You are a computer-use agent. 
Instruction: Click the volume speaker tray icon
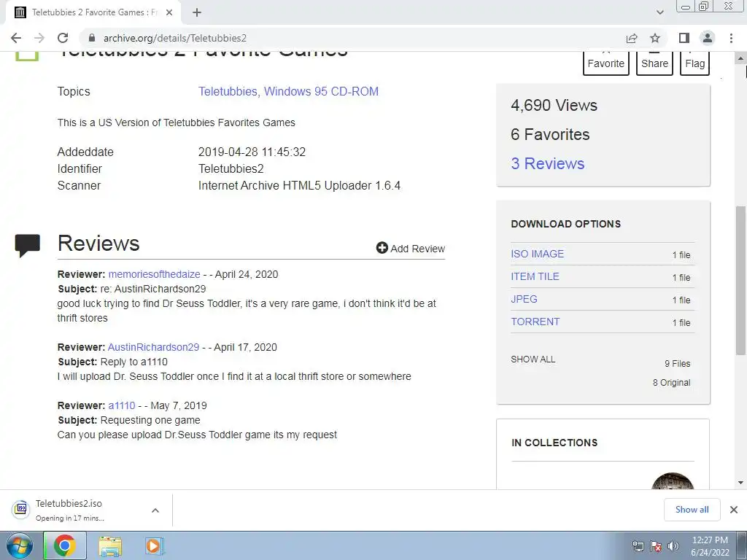673,546
